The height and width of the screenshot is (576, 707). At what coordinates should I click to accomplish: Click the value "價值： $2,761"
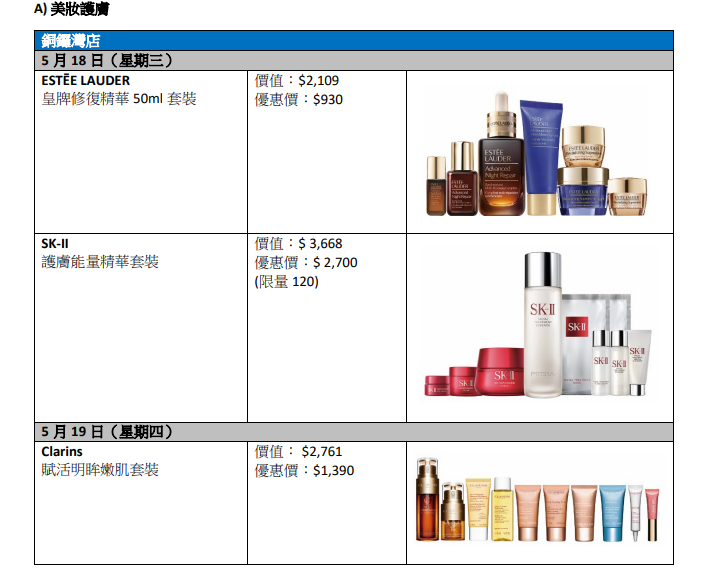click(298, 452)
